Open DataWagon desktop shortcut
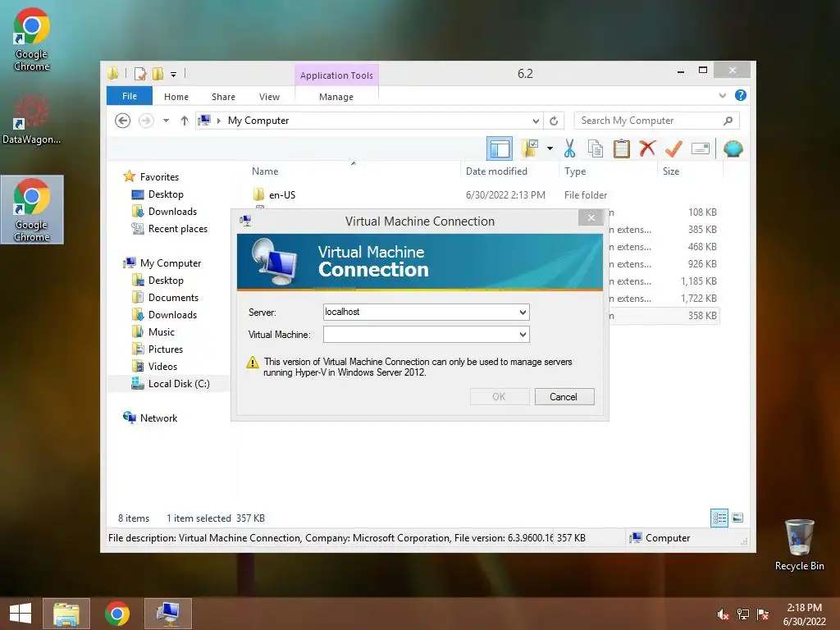840x630 pixels. 31,120
